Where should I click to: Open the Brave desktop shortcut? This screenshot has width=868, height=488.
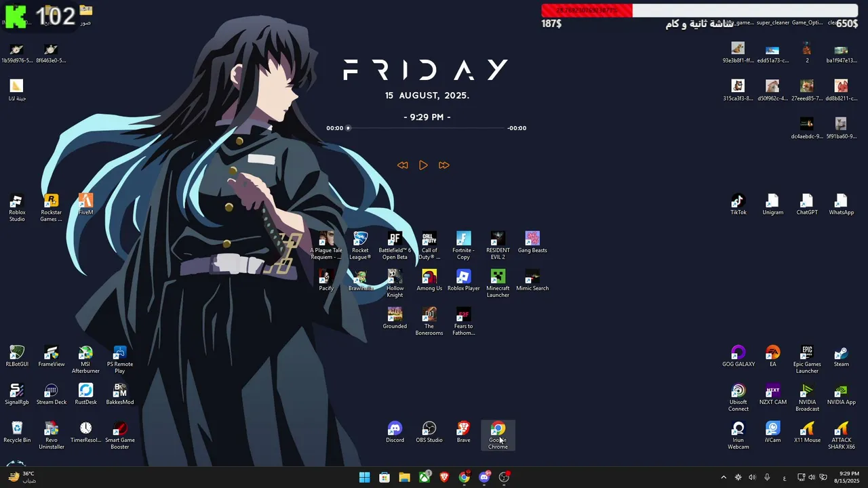pos(463,432)
